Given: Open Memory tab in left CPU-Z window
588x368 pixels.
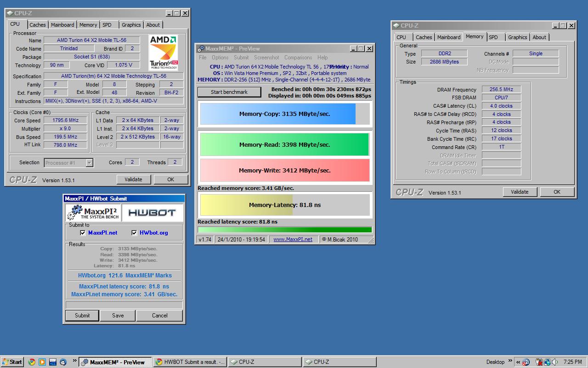Looking at the screenshot, I should click(x=88, y=25).
